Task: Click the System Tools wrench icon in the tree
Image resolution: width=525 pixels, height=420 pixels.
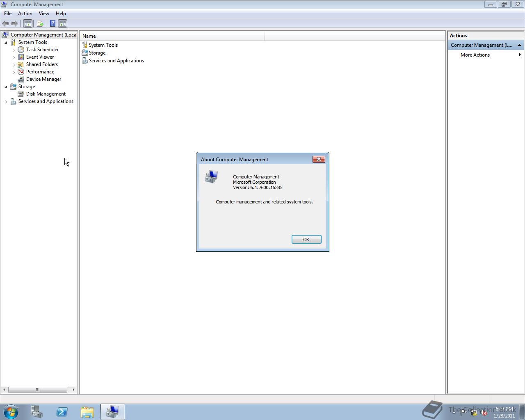Action: click(x=13, y=42)
